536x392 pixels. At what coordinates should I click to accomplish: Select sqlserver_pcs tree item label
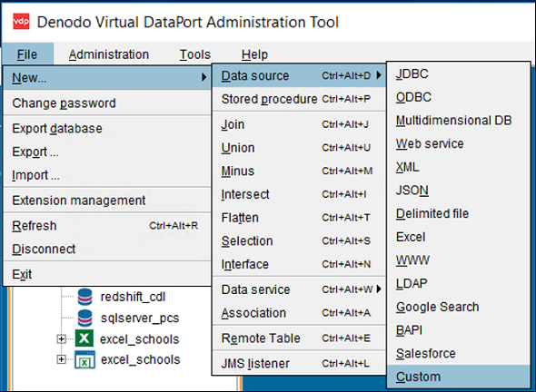(140, 318)
